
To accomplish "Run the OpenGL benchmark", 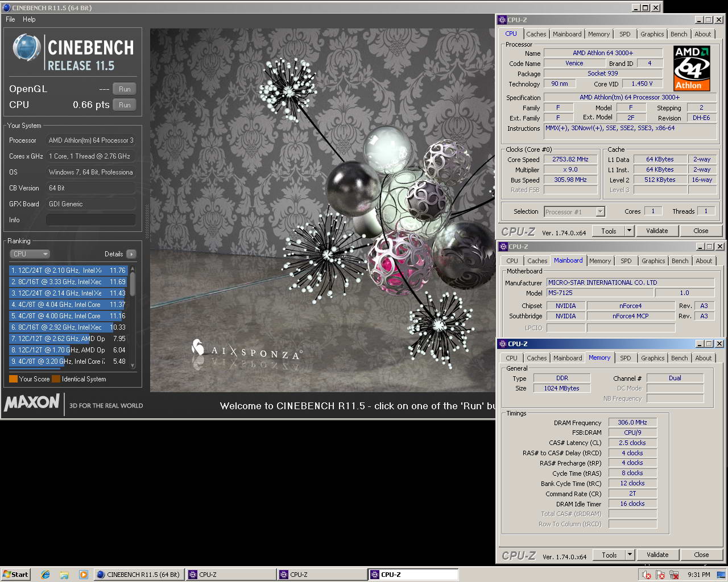I will [x=125, y=89].
